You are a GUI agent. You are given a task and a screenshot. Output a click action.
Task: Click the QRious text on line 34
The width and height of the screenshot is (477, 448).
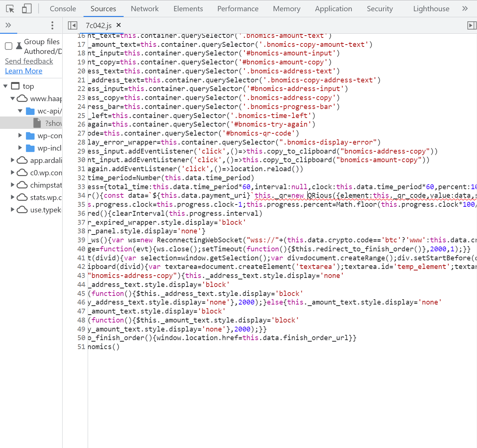[x=320, y=196]
